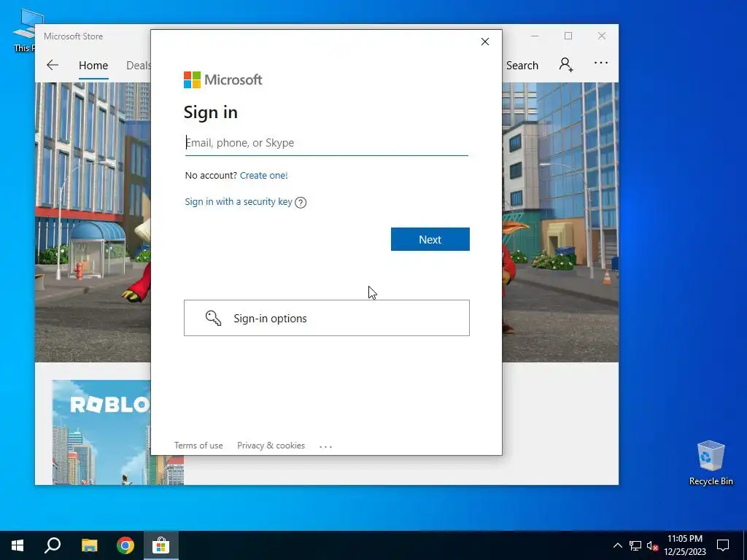Open the Create one! account link

pyautogui.click(x=263, y=175)
